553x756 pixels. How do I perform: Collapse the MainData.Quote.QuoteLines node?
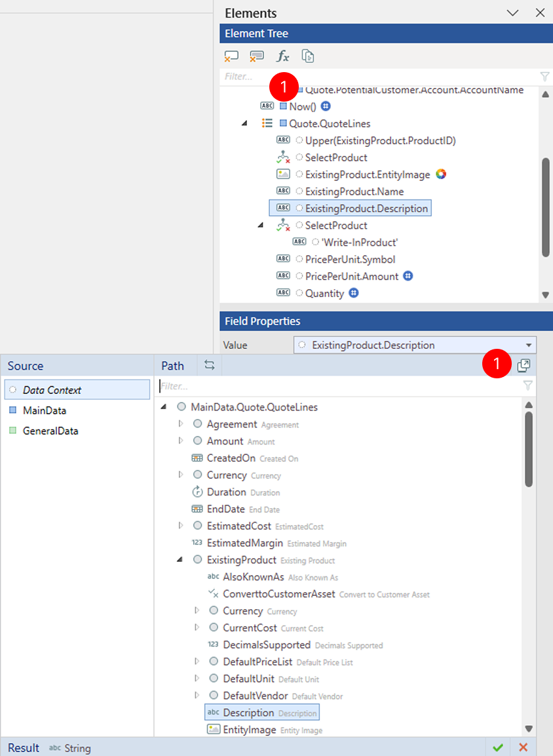164,407
